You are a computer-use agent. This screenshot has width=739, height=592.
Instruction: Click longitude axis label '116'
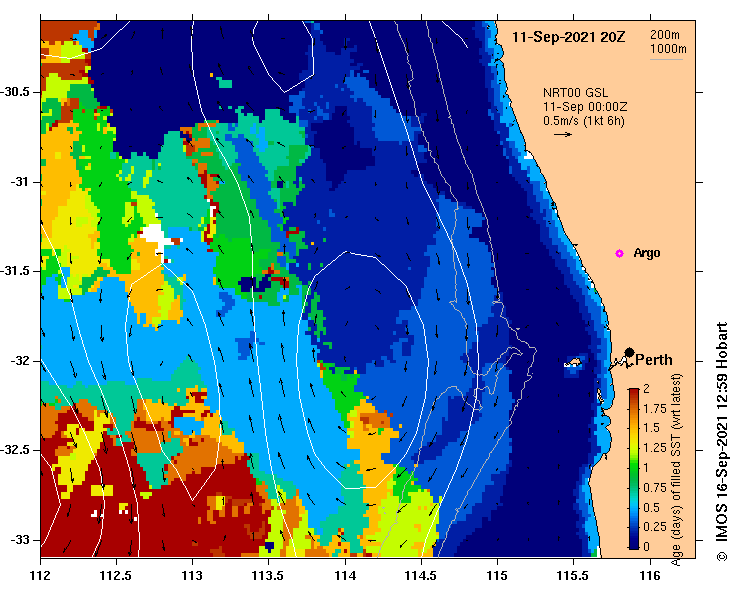tap(650, 576)
